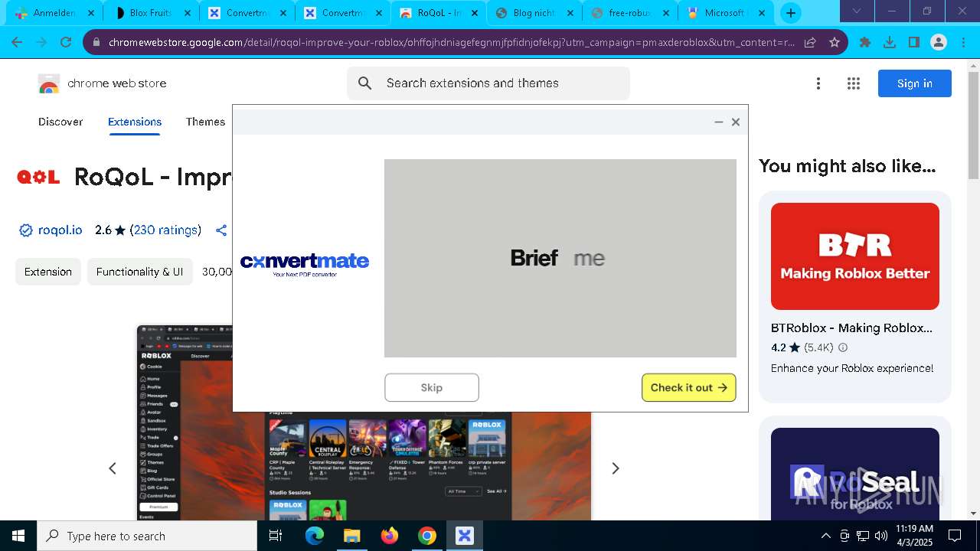Open Convertmate app from taskbar
980x551 pixels.
[465, 536]
